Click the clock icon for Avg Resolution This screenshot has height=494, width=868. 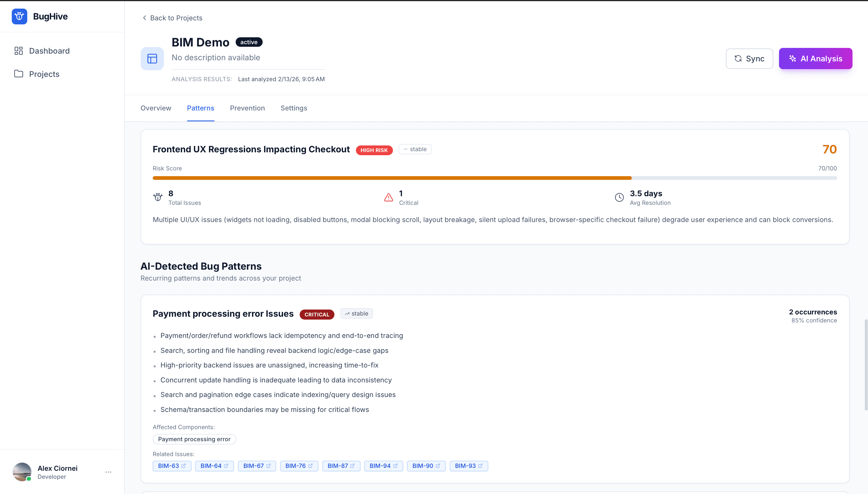619,197
